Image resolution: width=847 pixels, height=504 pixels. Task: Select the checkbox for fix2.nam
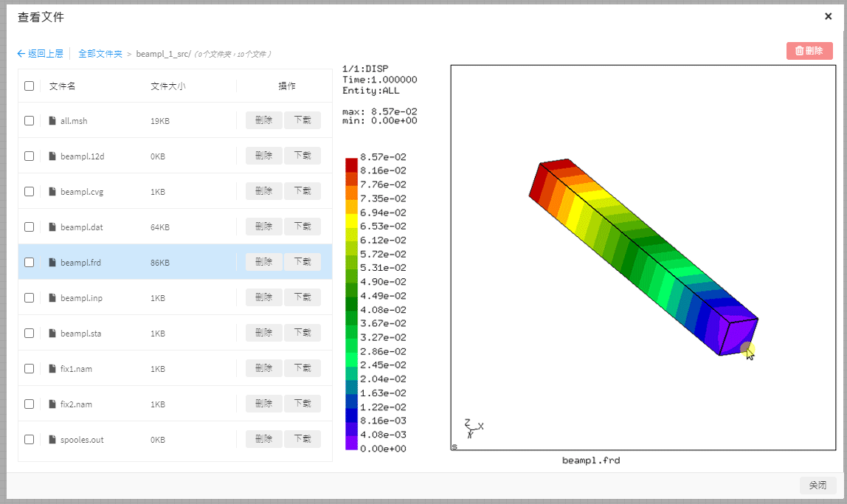tap(29, 404)
